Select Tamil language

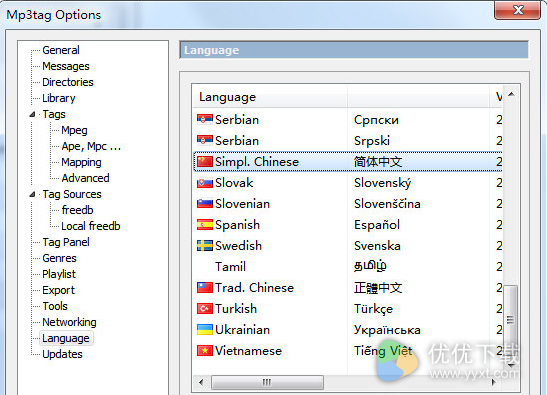347,267
